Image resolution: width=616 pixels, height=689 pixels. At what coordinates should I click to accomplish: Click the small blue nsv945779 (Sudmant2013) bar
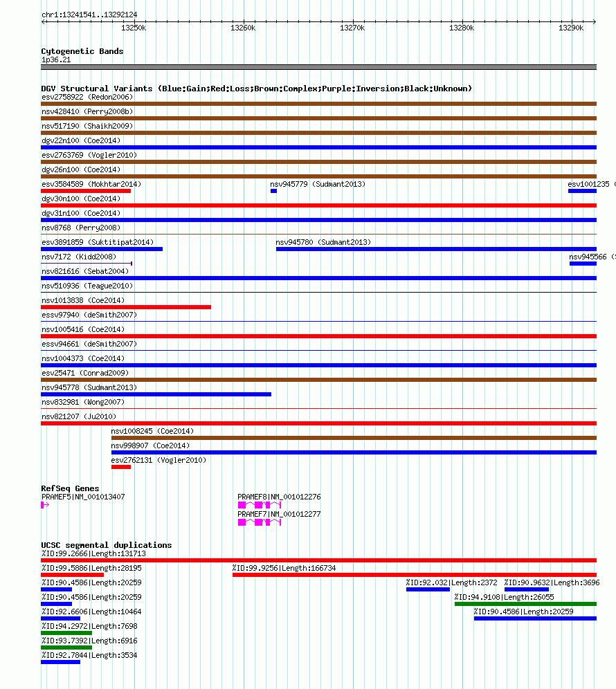[273, 191]
